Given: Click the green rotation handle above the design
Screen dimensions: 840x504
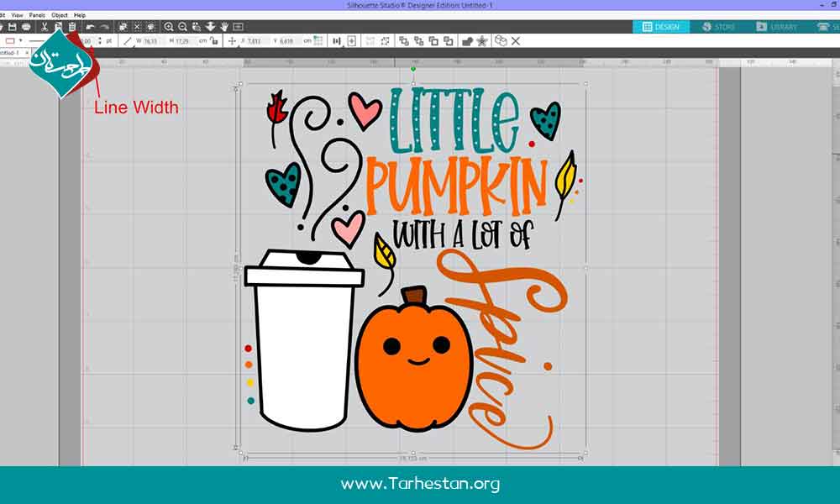Looking at the screenshot, I should pyautogui.click(x=413, y=69).
